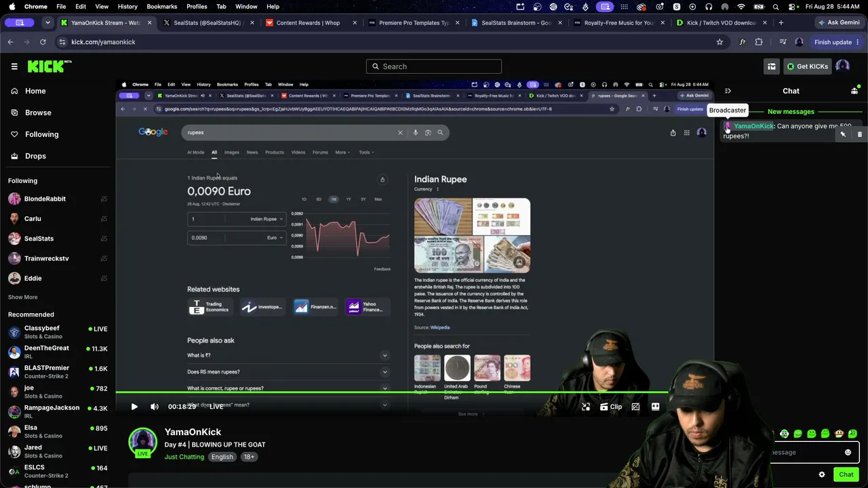Image resolution: width=868 pixels, height=488 pixels.
Task: Click the green stream progress bar
Action: [391, 392]
